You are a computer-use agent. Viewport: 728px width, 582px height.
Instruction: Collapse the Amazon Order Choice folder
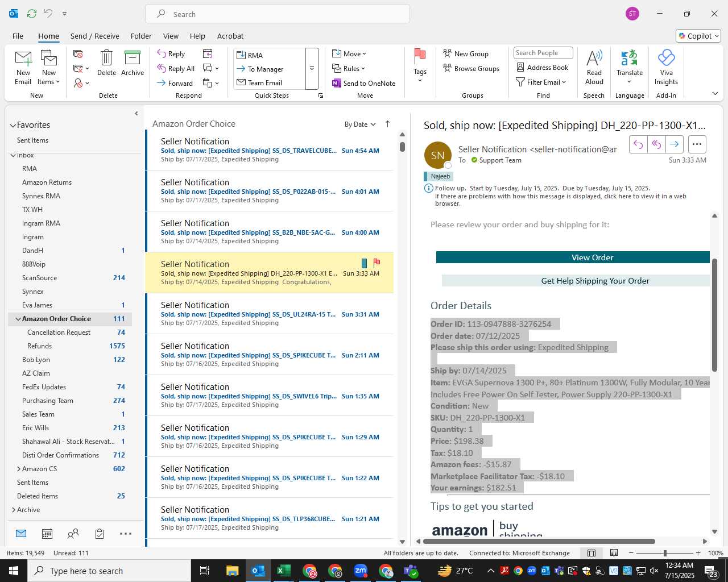tap(18, 319)
